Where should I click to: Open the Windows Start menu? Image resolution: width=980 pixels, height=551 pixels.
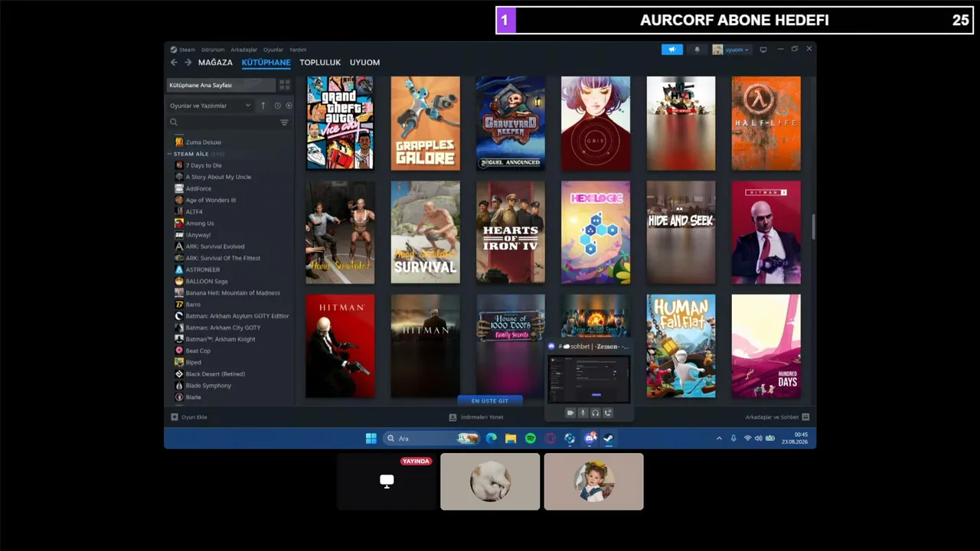coord(371,439)
